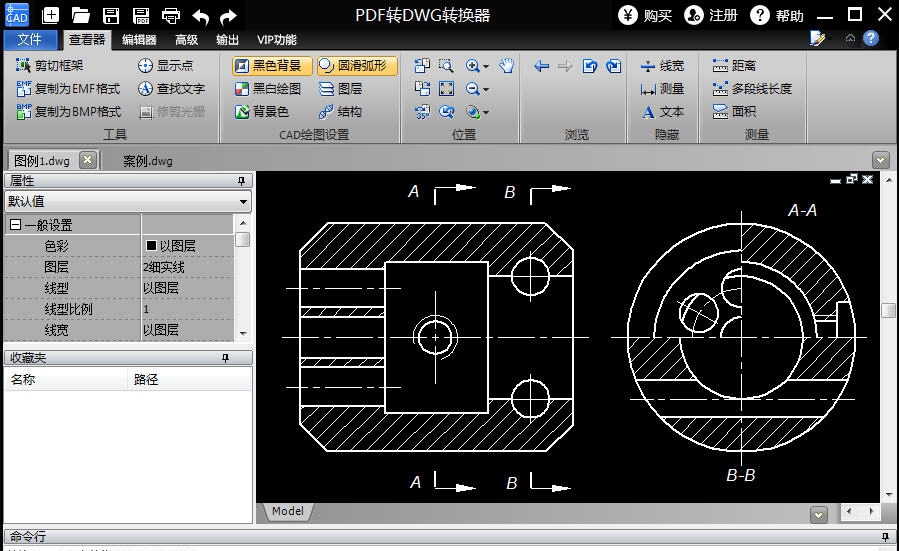This screenshot has width=899, height=551.
Task: Collapse the 一般设置 general settings group
Action: 15,225
